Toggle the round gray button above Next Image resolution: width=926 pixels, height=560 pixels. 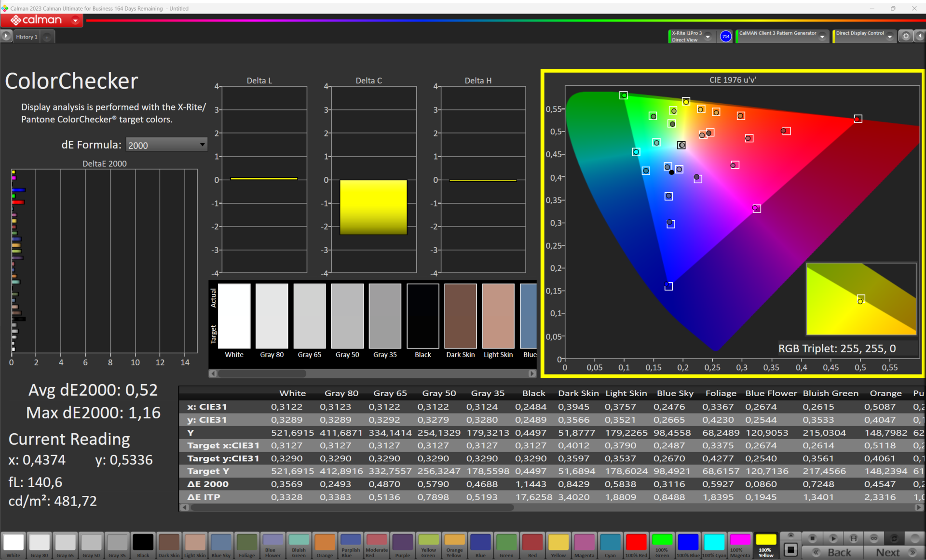point(914,538)
